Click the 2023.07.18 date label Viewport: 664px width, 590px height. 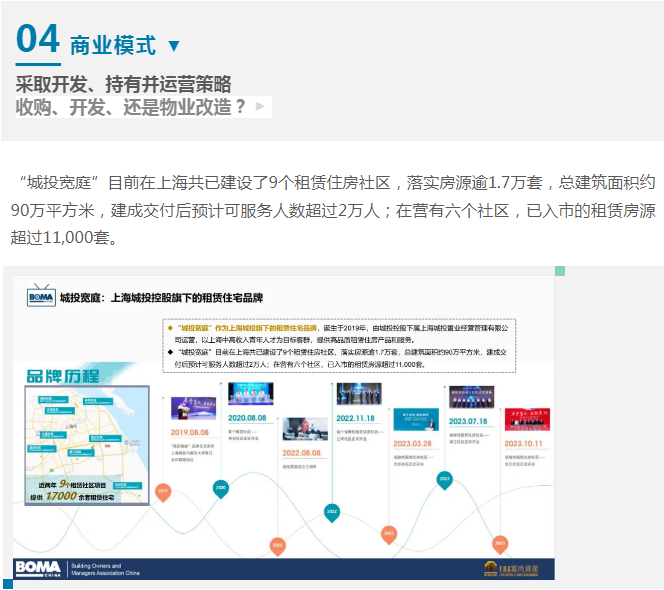click(x=468, y=421)
